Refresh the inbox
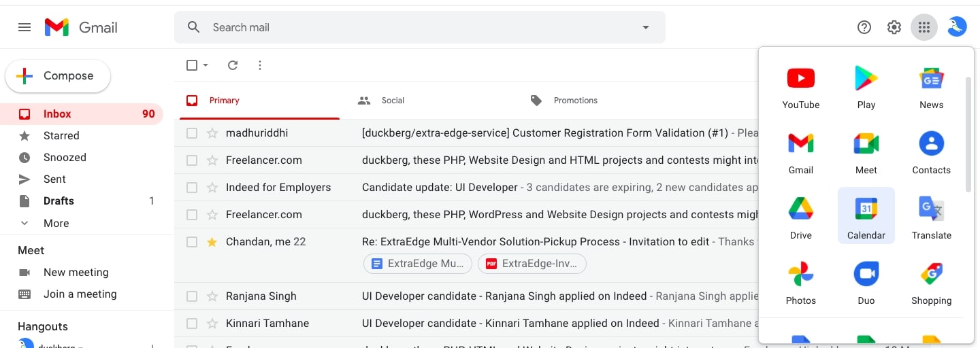The height and width of the screenshot is (348, 980). click(233, 65)
